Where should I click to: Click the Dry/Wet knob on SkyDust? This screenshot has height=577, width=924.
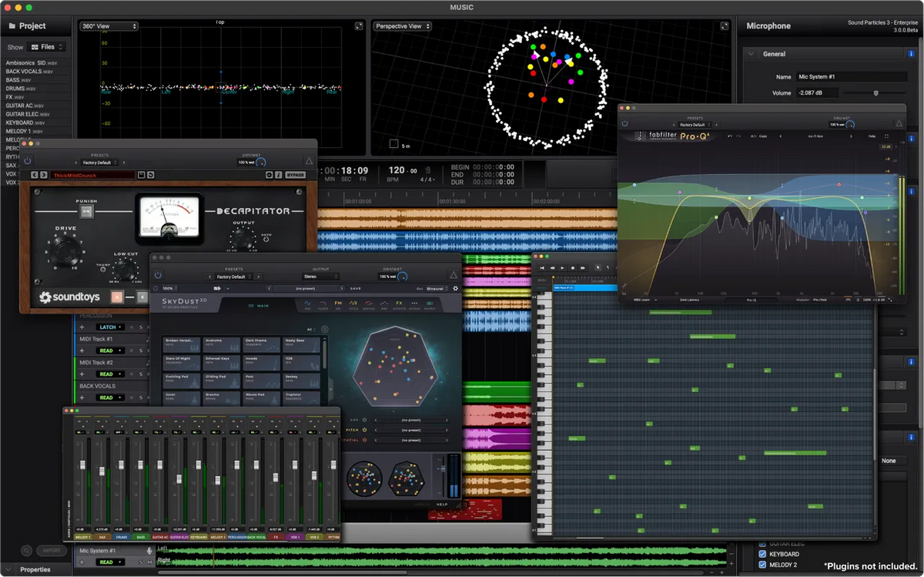[401, 276]
